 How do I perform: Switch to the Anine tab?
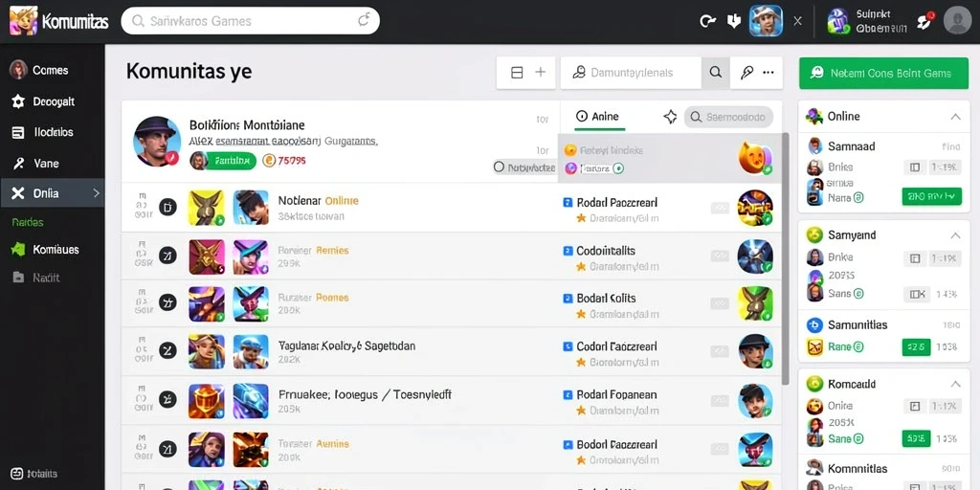[x=599, y=116]
